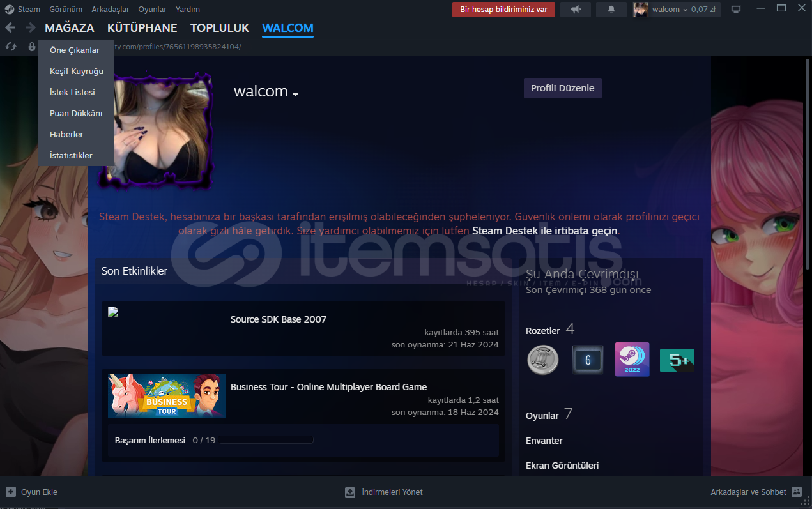The width and height of the screenshot is (812, 509).
Task: Open the Steam menu
Action: 29,10
